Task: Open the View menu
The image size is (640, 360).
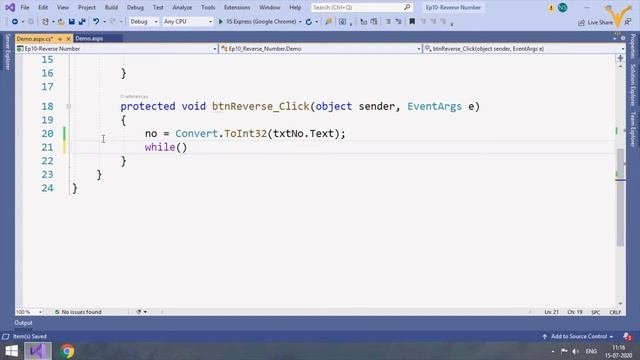Action: 62,7
